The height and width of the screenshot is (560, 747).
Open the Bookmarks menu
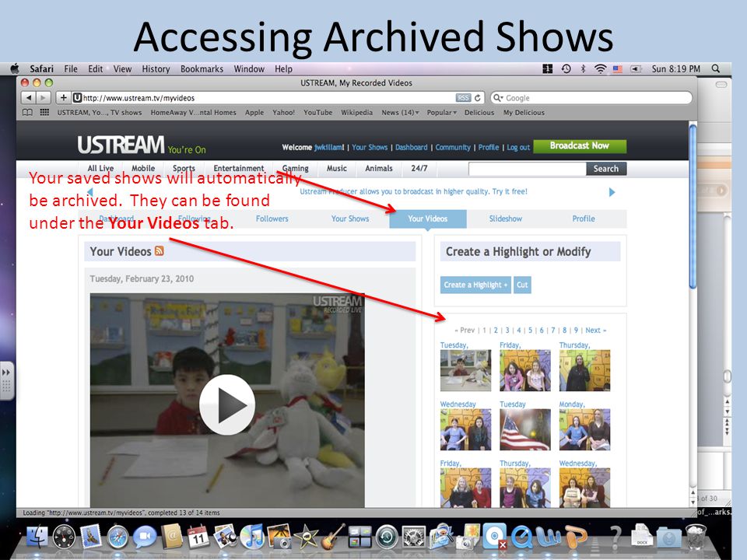pyautogui.click(x=202, y=68)
